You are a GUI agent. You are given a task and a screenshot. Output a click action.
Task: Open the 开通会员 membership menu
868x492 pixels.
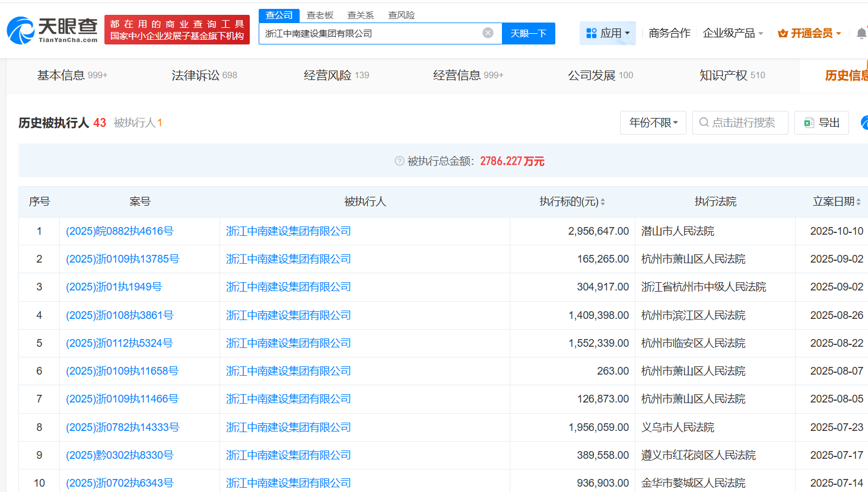809,33
